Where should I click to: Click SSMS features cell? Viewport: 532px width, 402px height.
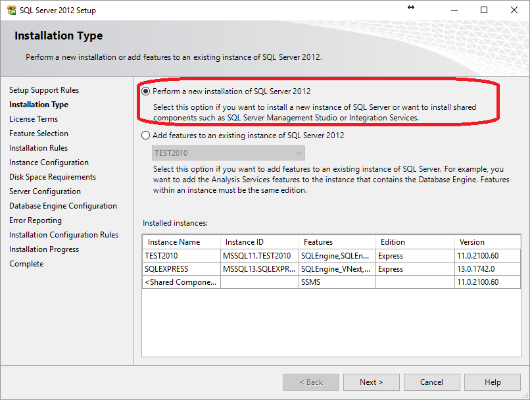tap(337, 282)
